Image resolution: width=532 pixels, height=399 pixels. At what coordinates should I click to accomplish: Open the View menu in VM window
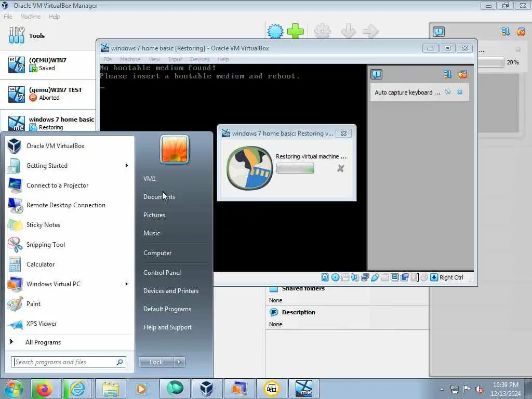pyautogui.click(x=154, y=59)
